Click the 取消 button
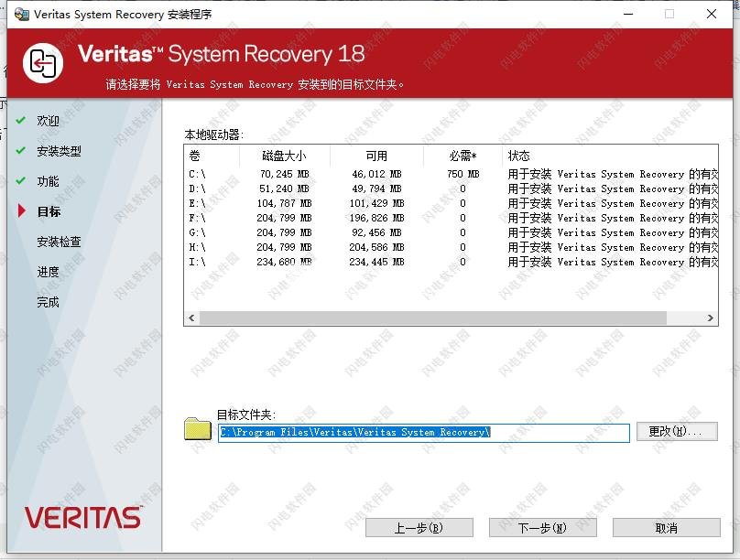 pyautogui.click(x=667, y=527)
